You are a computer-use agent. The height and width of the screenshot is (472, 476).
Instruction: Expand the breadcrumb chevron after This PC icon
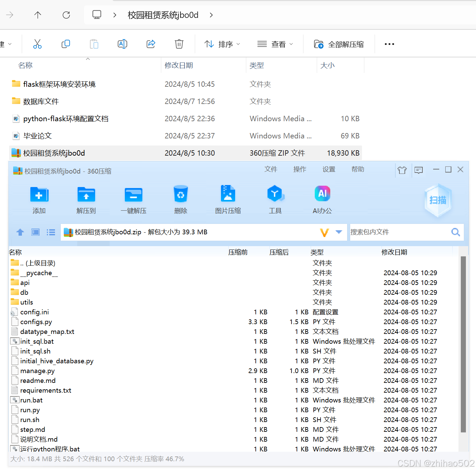point(115,15)
